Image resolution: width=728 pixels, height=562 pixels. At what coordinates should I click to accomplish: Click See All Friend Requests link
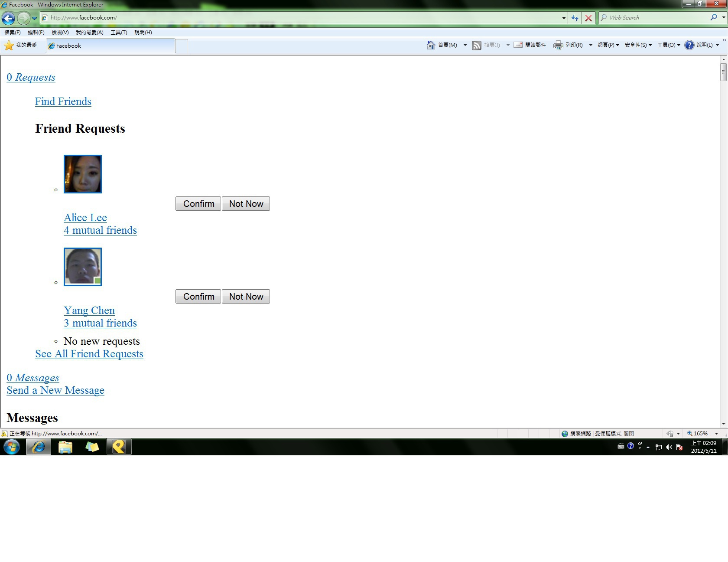pos(89,354)
